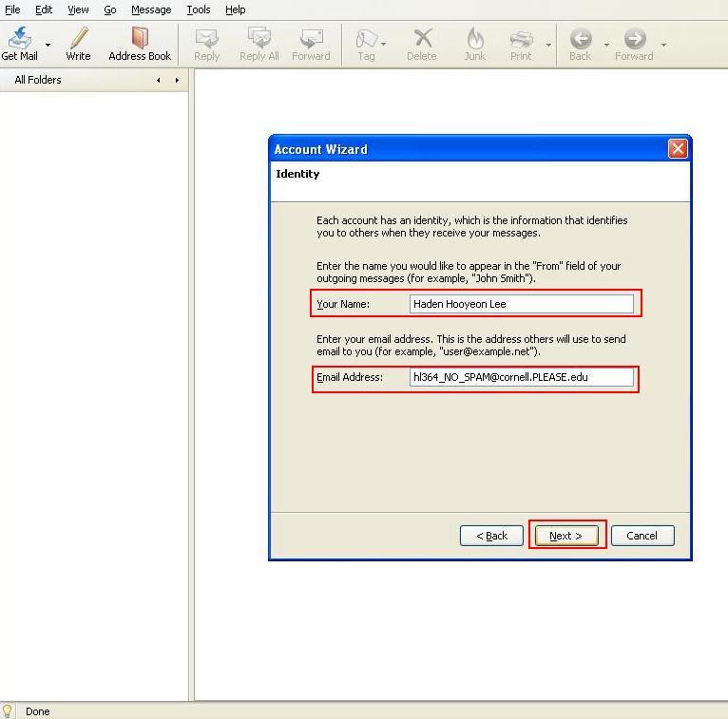The image size is (728, 719).
Task: Open the Message menu
Action: coord(151,9)
